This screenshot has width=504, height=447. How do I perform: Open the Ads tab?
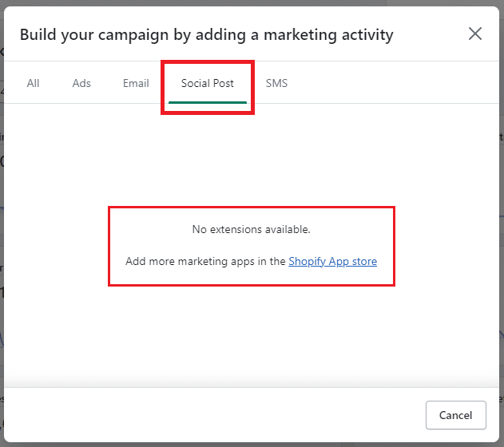click(81, 83)
